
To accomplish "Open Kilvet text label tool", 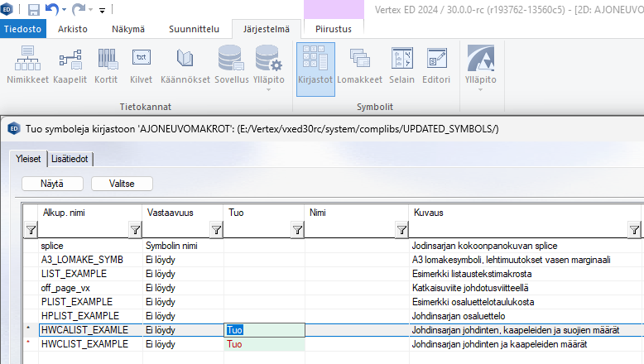I will click(142, 65).
